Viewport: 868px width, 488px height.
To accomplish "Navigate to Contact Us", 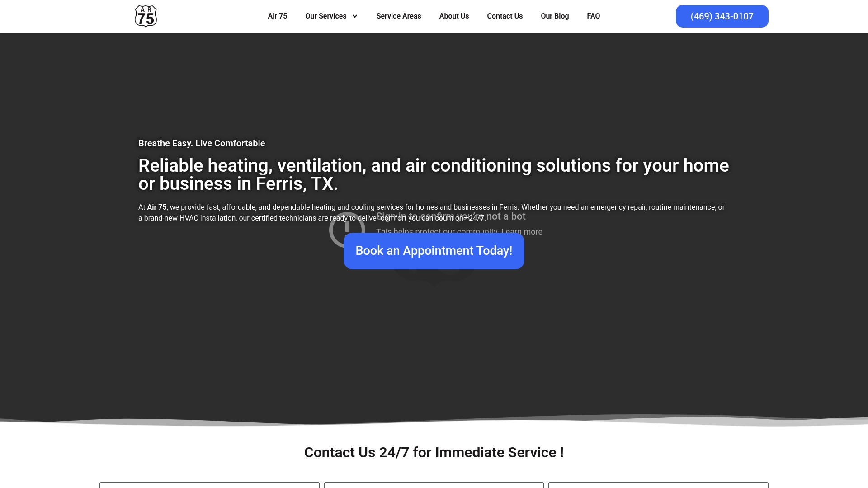I will [x=505, y=16].
